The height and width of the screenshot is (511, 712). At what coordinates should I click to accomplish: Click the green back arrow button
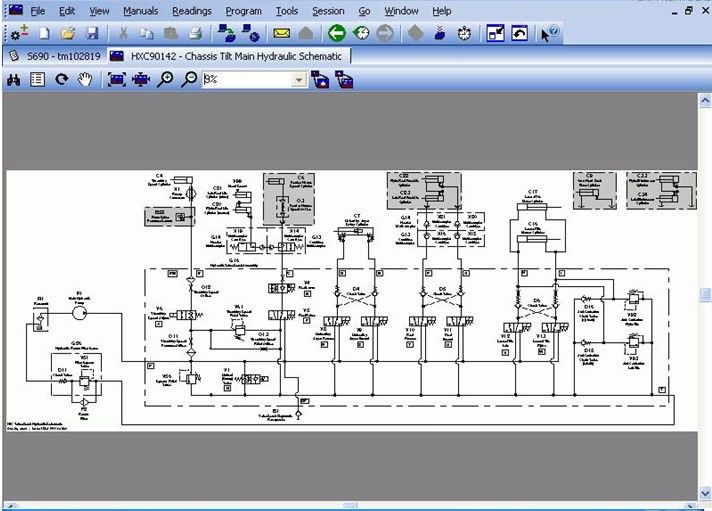coord(337,33)
